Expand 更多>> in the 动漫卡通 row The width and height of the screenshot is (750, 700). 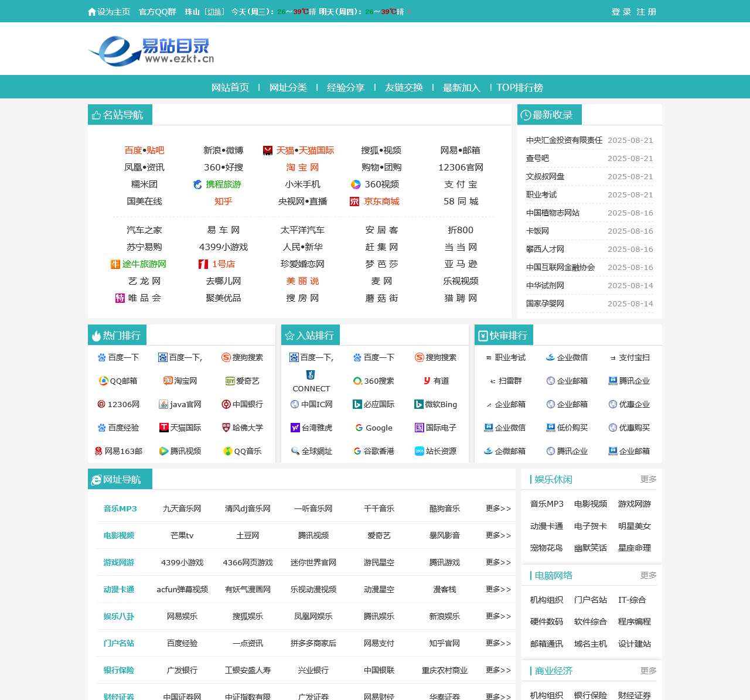pos(498,589)
